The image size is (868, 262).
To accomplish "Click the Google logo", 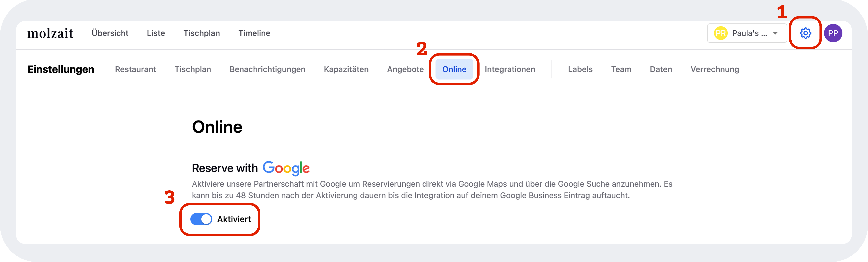I will (286, 168).
